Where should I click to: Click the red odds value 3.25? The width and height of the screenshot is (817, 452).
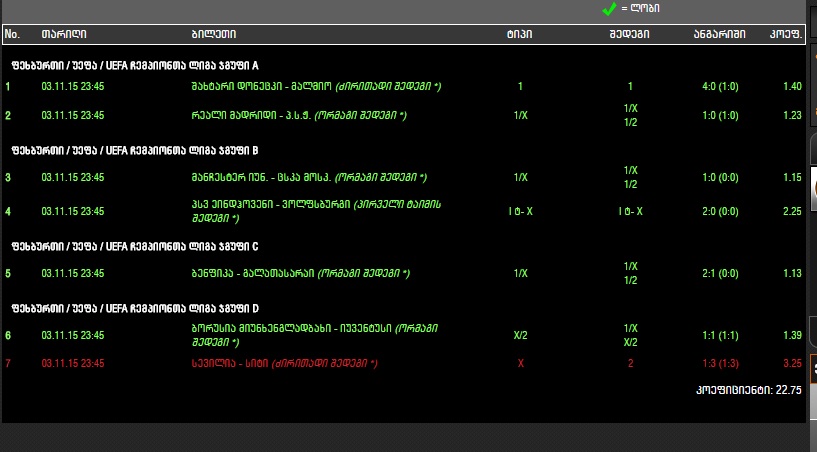(792, 363)
